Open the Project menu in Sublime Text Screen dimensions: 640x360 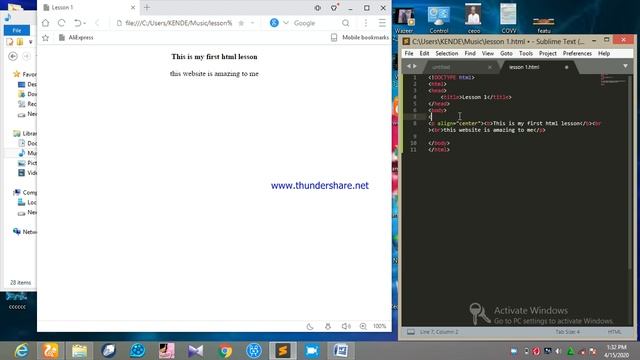coord(548,53)
